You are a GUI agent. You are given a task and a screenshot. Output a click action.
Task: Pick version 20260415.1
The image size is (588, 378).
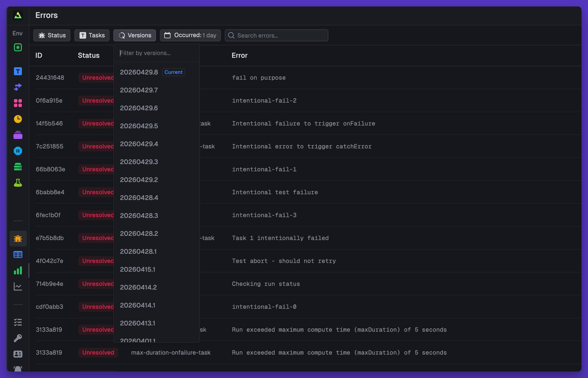(x=157, y=269)
